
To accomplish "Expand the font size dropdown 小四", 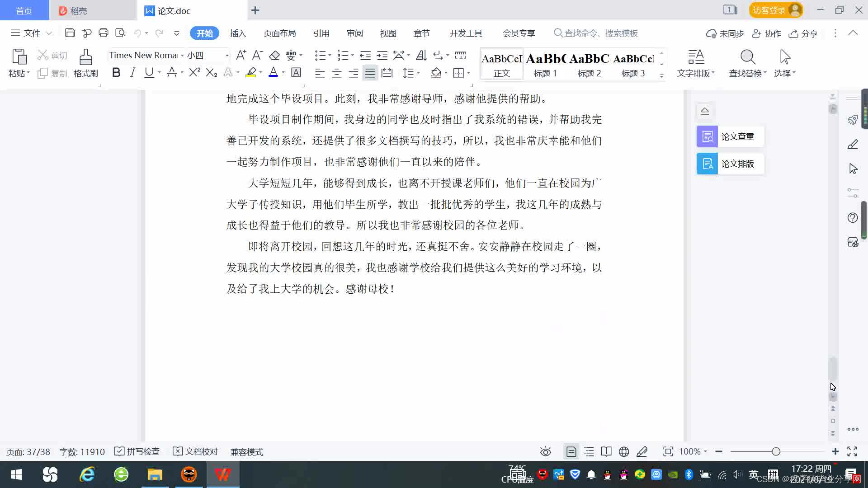I will click(x=227, y=55).
